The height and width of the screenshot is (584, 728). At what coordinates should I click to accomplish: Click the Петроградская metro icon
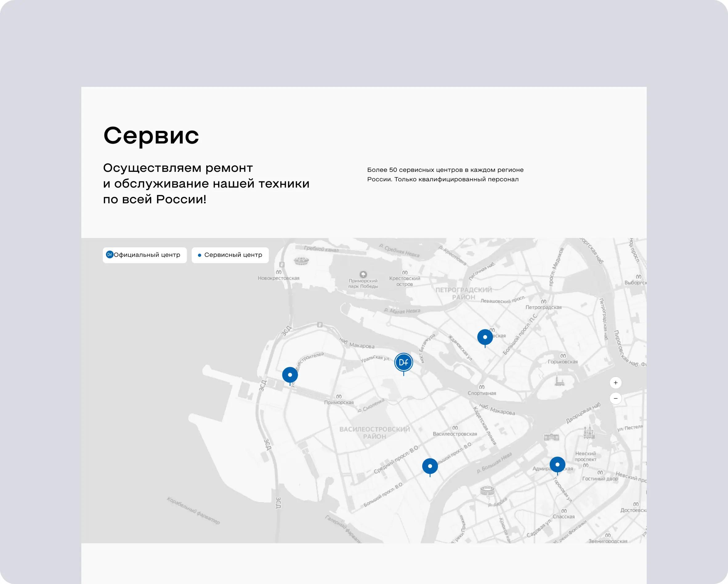544,301
